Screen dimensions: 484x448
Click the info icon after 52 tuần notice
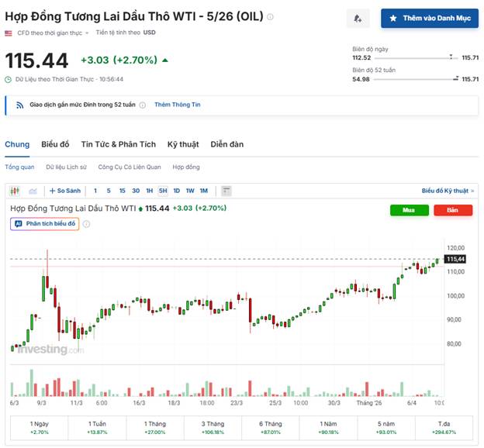coord(142,105)
